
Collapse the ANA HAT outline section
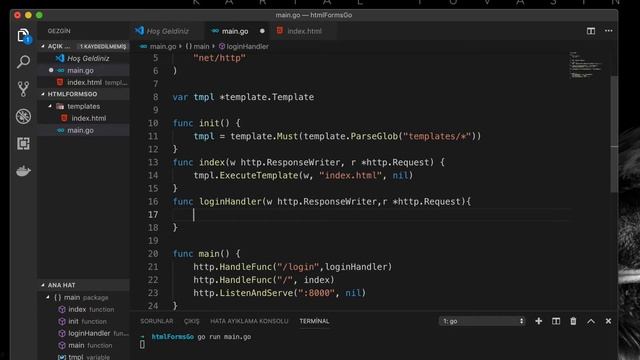(x=43, y=285)
